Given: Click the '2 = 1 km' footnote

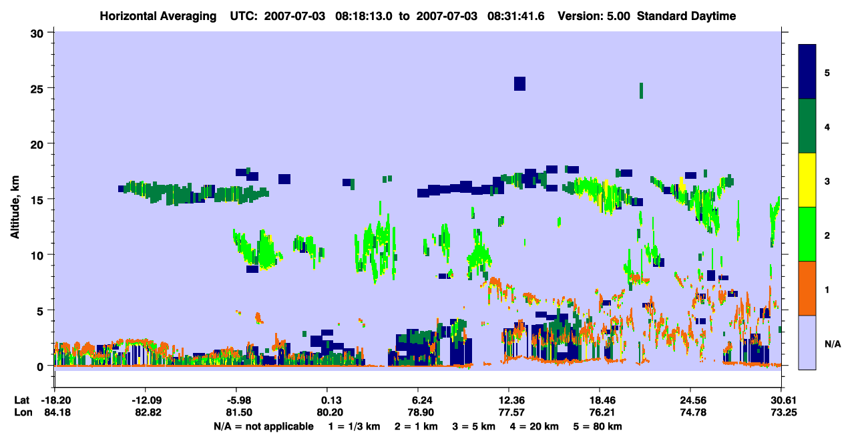Looking at the screenshot, I should point(416,426).
